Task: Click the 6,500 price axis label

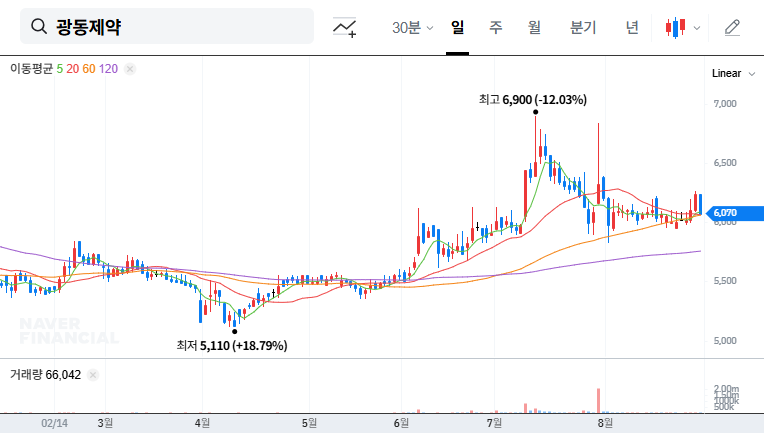Action: click(725, 163)
